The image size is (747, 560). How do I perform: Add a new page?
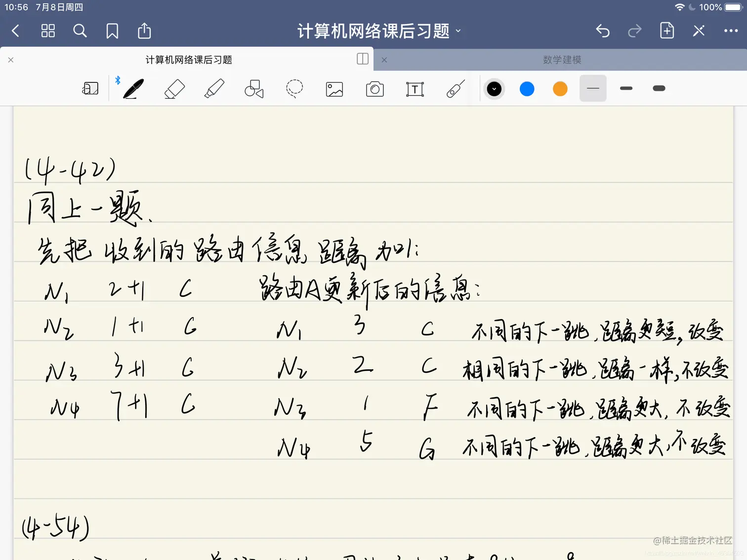666,31
